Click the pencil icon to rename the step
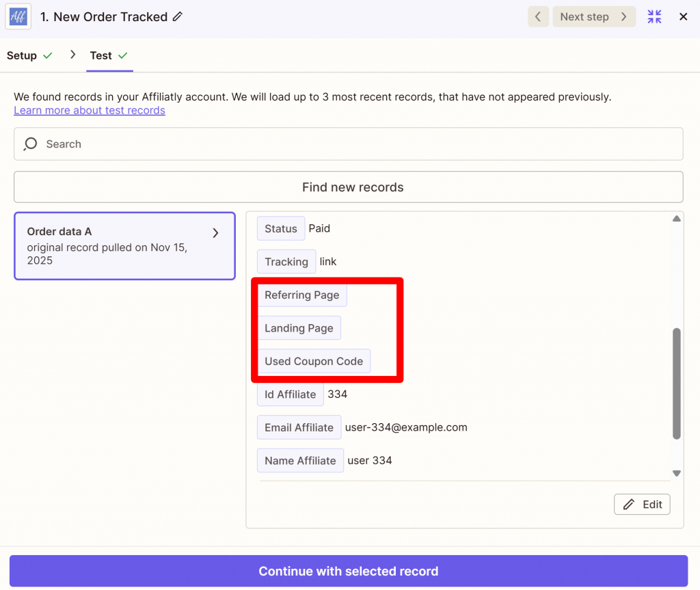The image size is (700, 590). [176, 16]
